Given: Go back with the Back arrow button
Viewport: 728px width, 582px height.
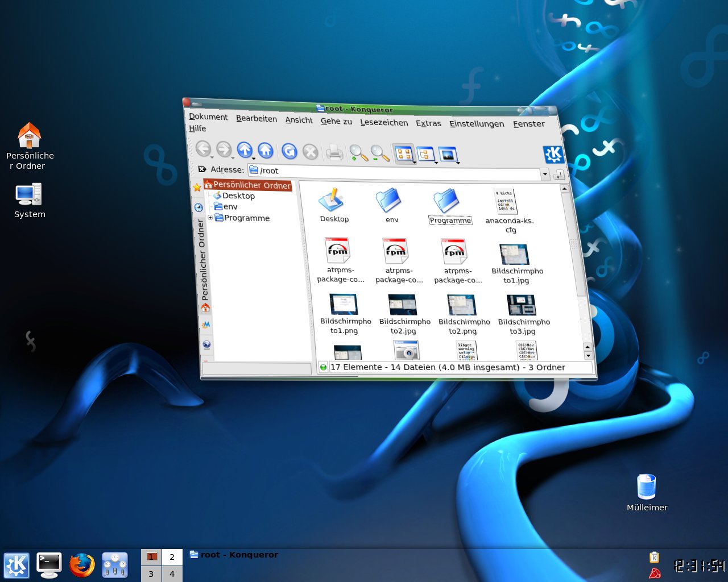Looking at the screenshot, I should coord(203,149).
